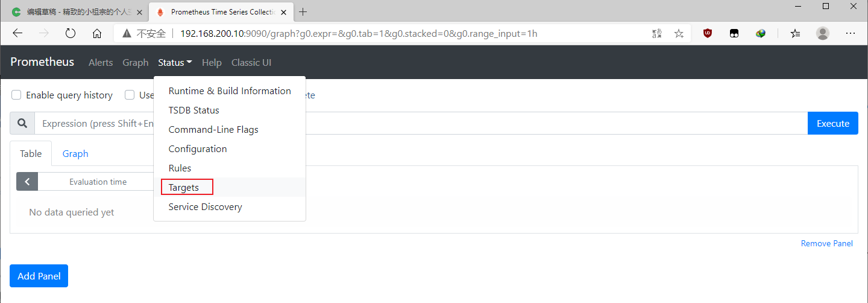
Task: Click Remove Panel link
Action: (827, 243)
